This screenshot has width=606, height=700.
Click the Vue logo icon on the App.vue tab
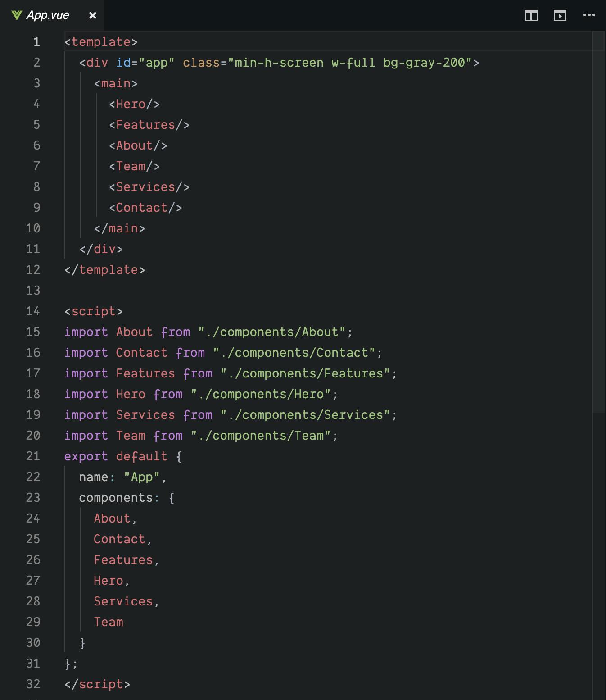pyautogui.click(x=17, y=15)
